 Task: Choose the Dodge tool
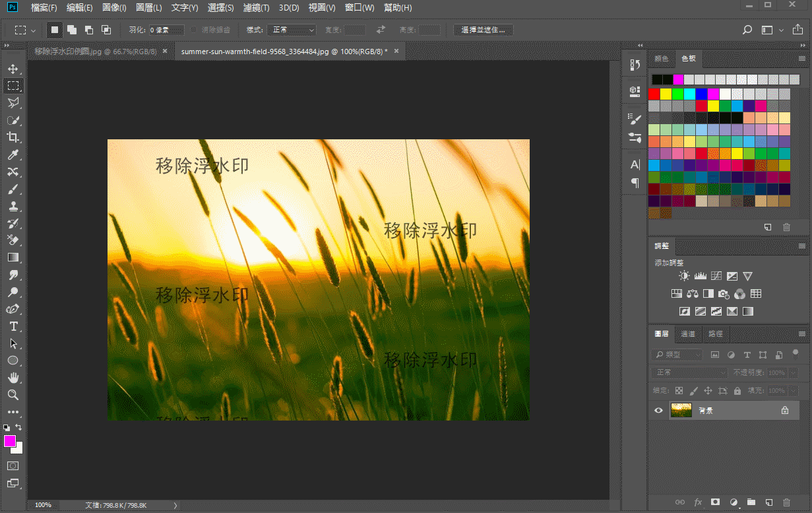coord(13,292)
